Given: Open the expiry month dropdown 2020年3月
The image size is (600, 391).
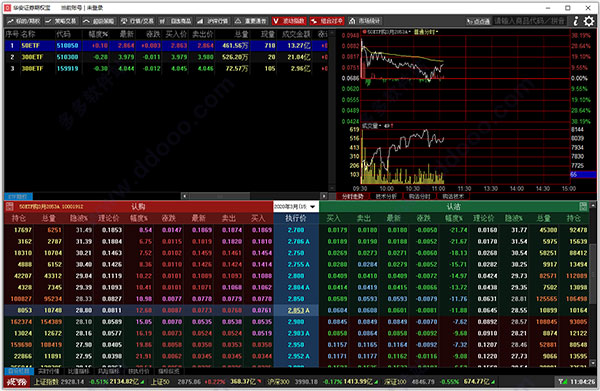Looking at the screenshot, I should pos(296,207).
